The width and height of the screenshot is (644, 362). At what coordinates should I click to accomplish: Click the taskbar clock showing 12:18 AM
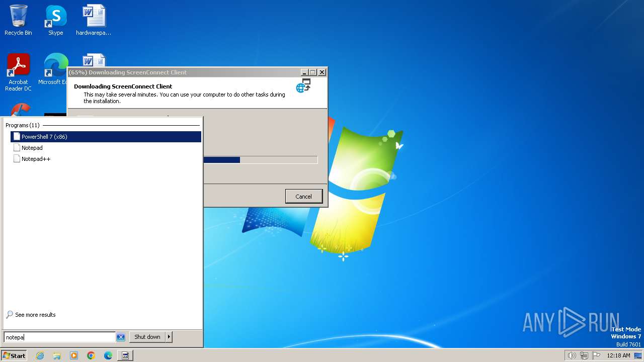tap(618, 355)
